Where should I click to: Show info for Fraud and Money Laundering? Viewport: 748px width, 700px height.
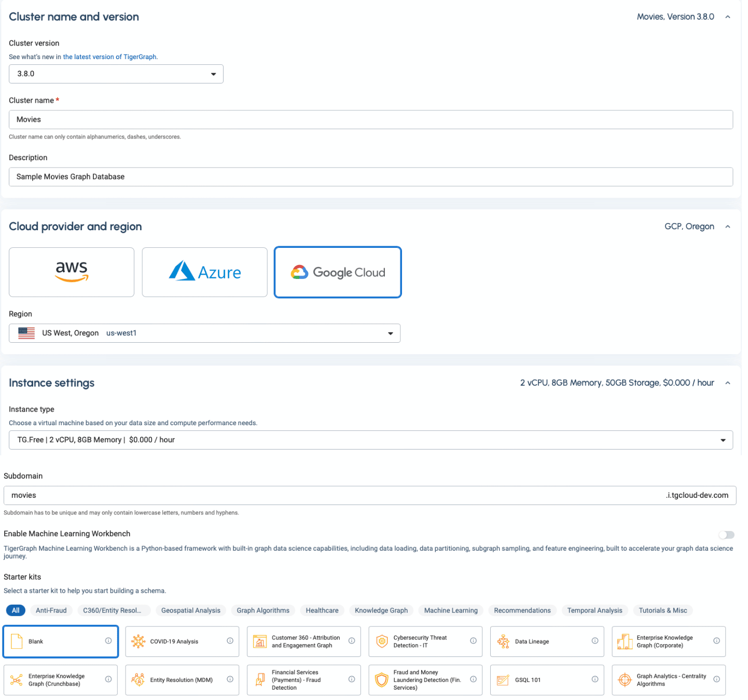click(x=474, y=679)
